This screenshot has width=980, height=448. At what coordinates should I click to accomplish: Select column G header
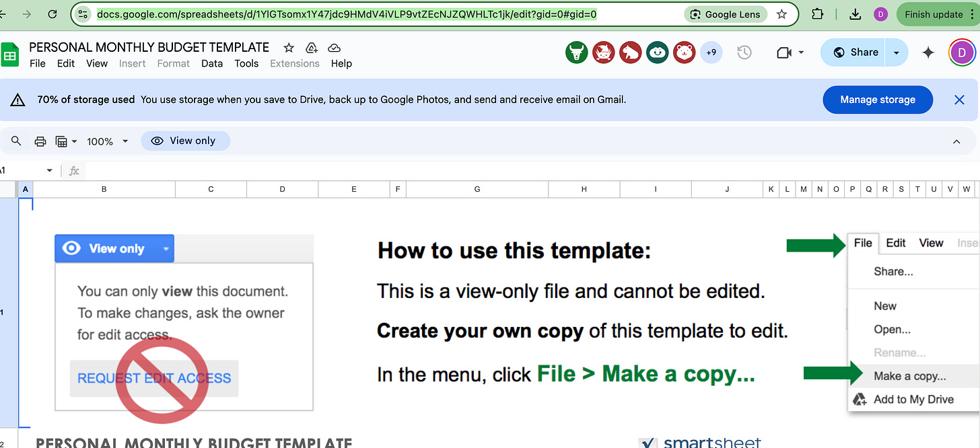(477, 190)
